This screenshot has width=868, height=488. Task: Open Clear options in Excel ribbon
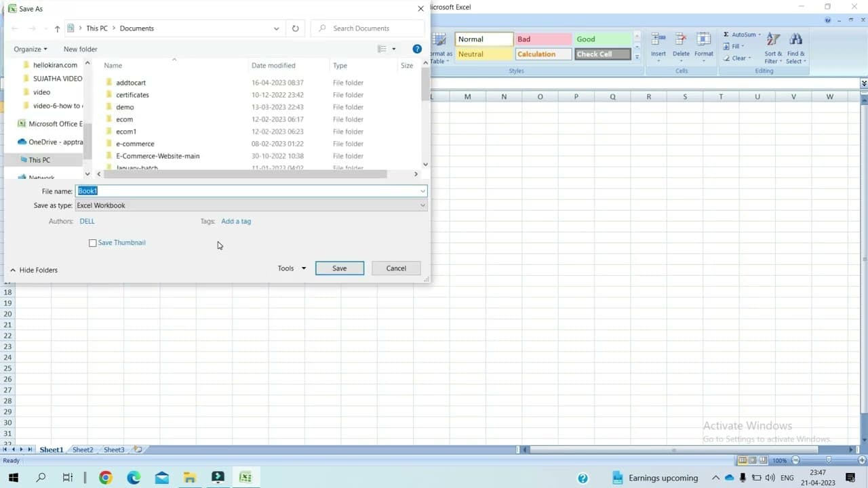click(736, 58)
